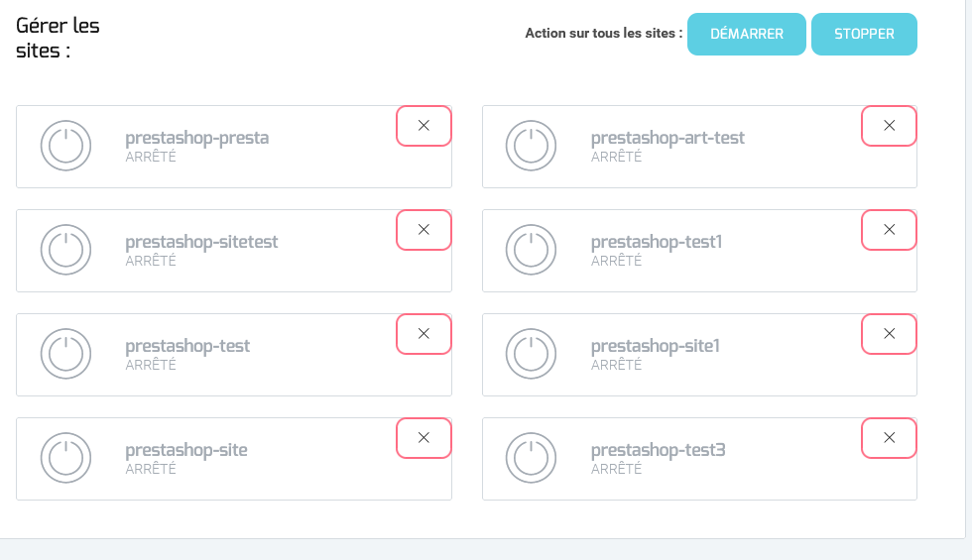The image size is (972, 560).
Task: Remove prestashop-test3 using the X icon
Action: (x=889, y=438)
